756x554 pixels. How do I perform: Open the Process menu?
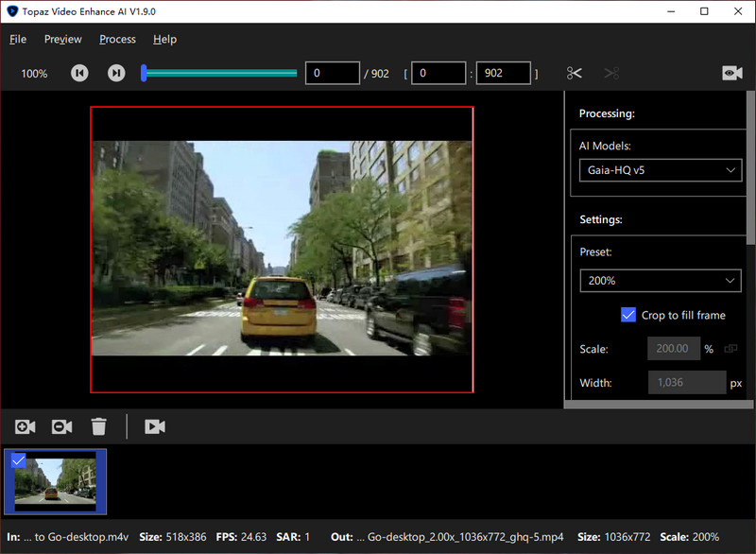click(117, 39)
